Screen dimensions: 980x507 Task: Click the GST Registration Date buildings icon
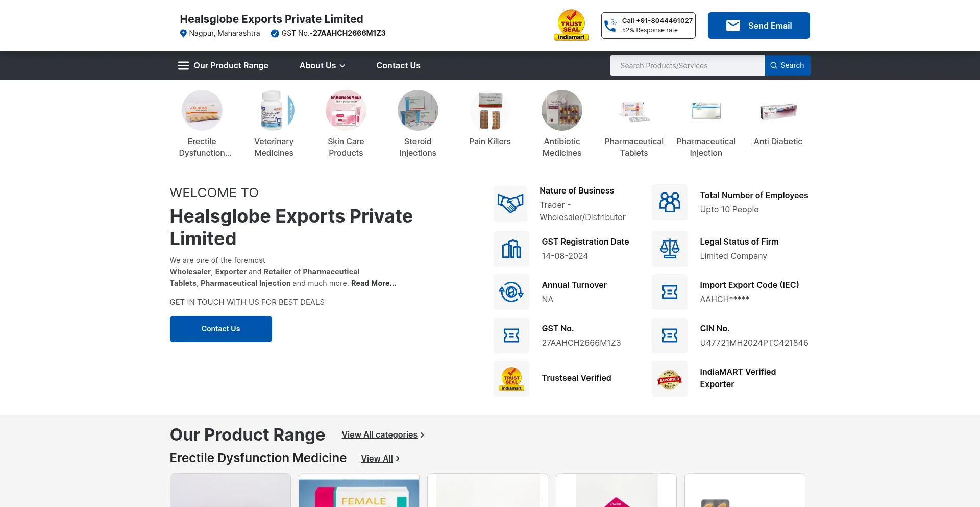pyautogui.click(x=511, y=249)
